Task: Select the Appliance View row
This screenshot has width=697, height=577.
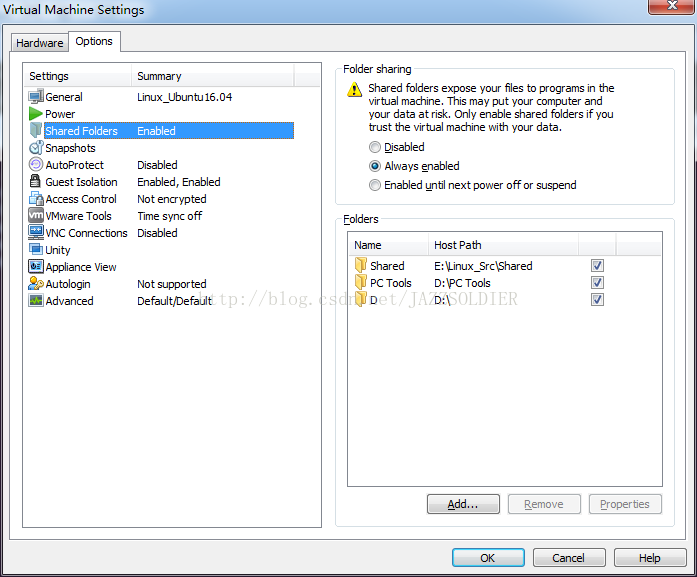Action: (x=161, y=267)
